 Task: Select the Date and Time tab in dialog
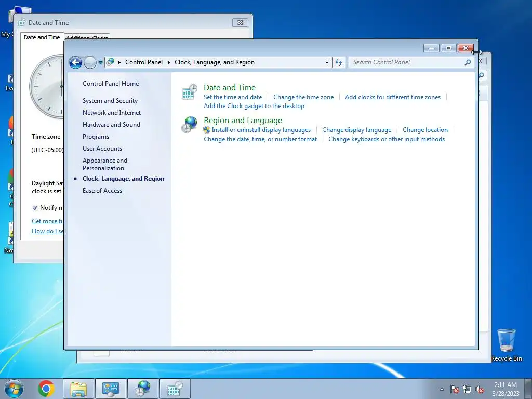pyautogui.click(x=42, y=37)
